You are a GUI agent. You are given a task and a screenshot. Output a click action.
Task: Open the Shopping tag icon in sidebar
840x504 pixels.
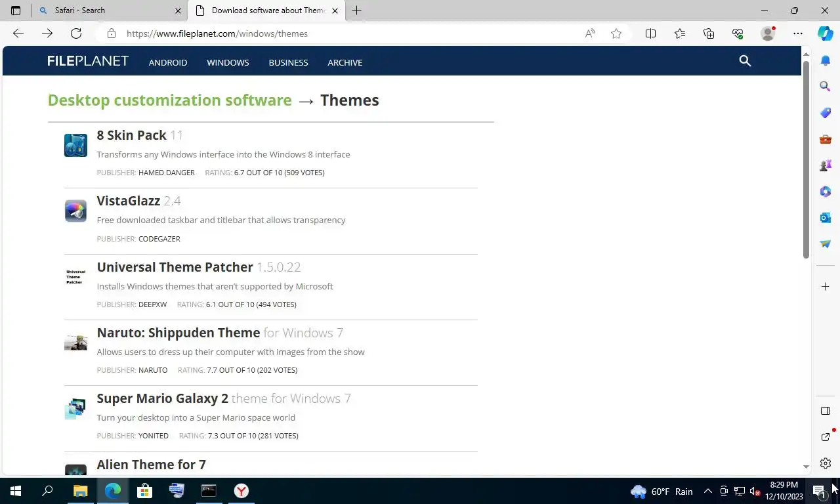826,112
